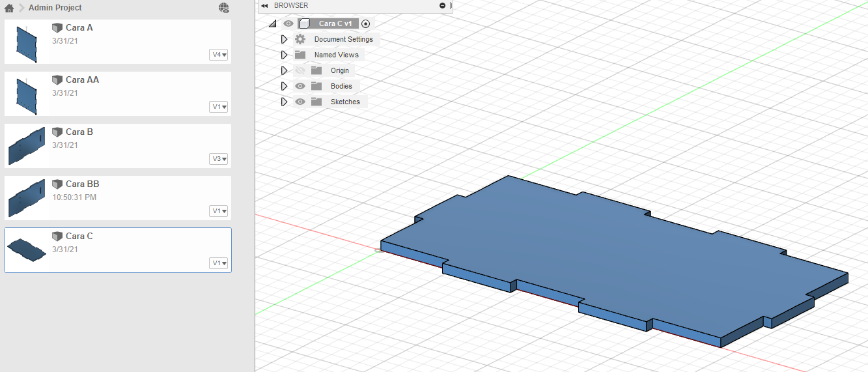Image resolution: width=868 pixels, height=372 pixels.
Task: Click the Document Settings gear icon
Action: pyautogui.click(x=300, y=39)
